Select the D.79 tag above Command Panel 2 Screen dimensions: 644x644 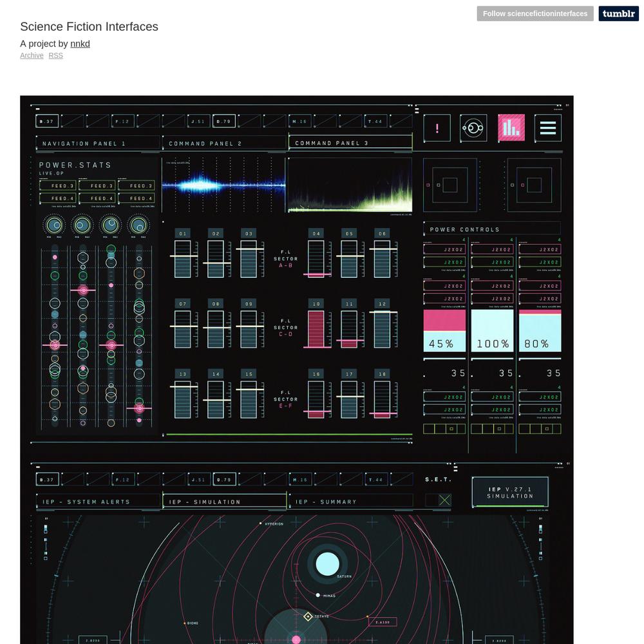point(224,121)
